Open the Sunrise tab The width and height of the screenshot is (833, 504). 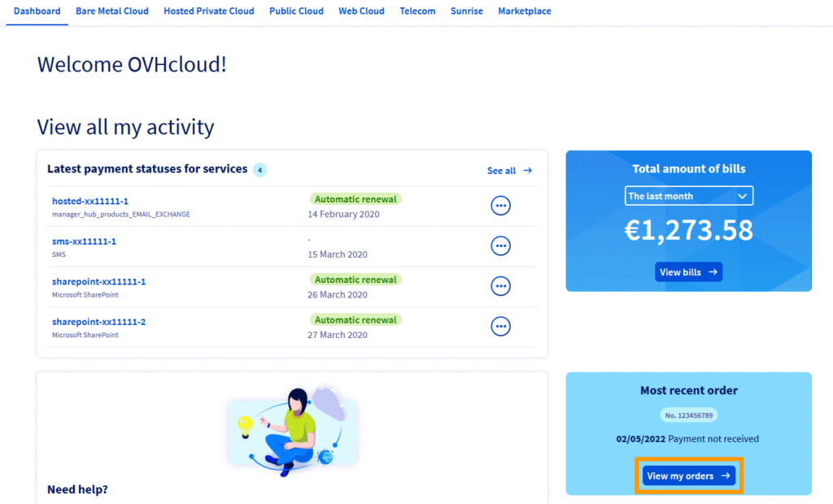(466, 11)
